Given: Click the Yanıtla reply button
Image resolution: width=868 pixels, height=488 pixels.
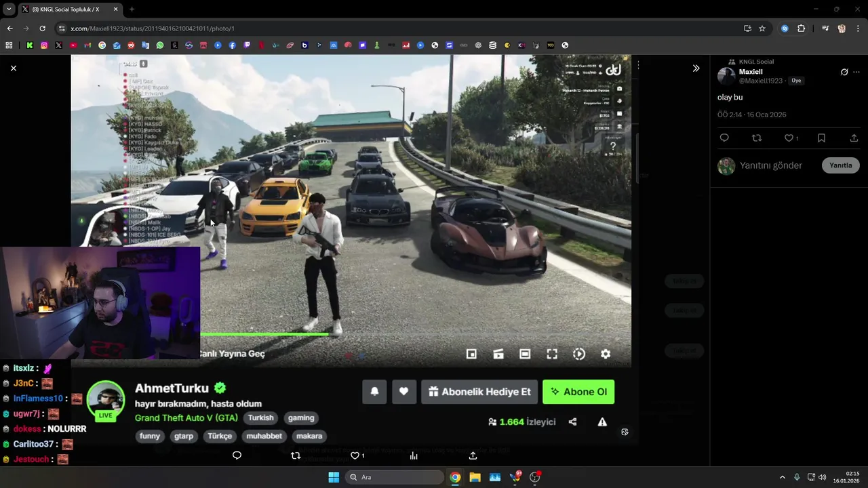Looking at the screenshot, I should click(x=841, y=165).
